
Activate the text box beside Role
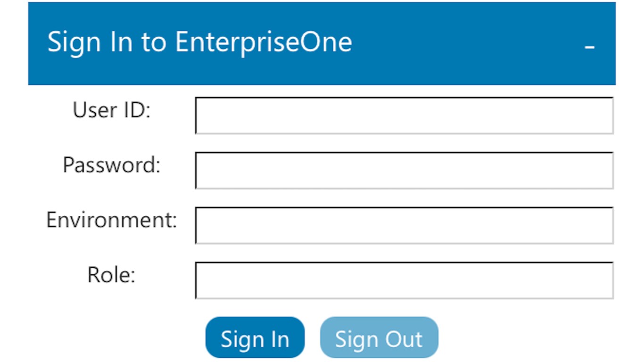pos(404,280)
